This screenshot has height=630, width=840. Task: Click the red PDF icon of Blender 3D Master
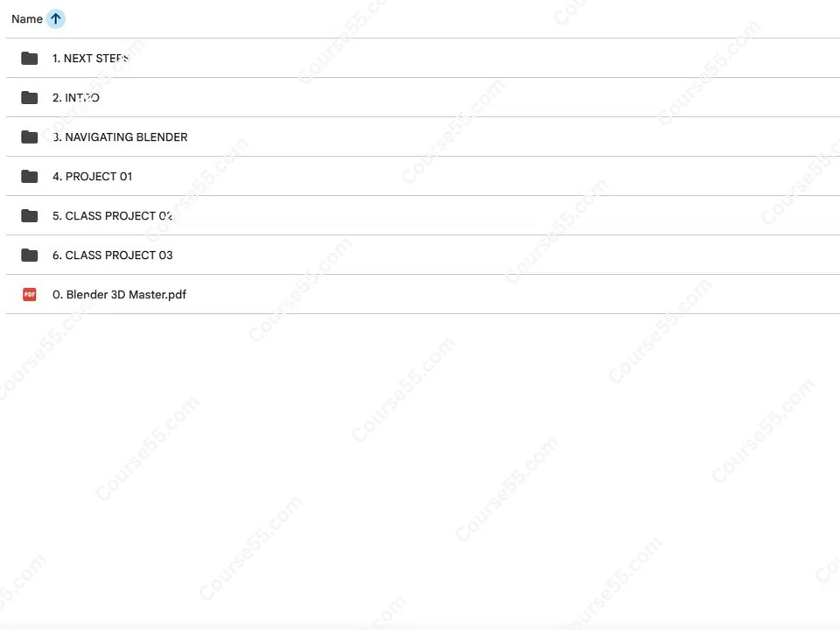tap(30, 294)
